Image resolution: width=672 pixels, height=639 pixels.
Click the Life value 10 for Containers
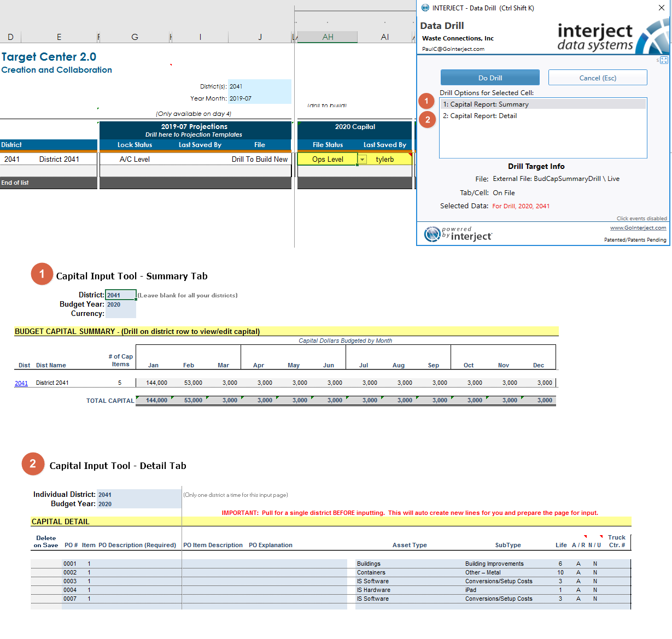[560, 572]
